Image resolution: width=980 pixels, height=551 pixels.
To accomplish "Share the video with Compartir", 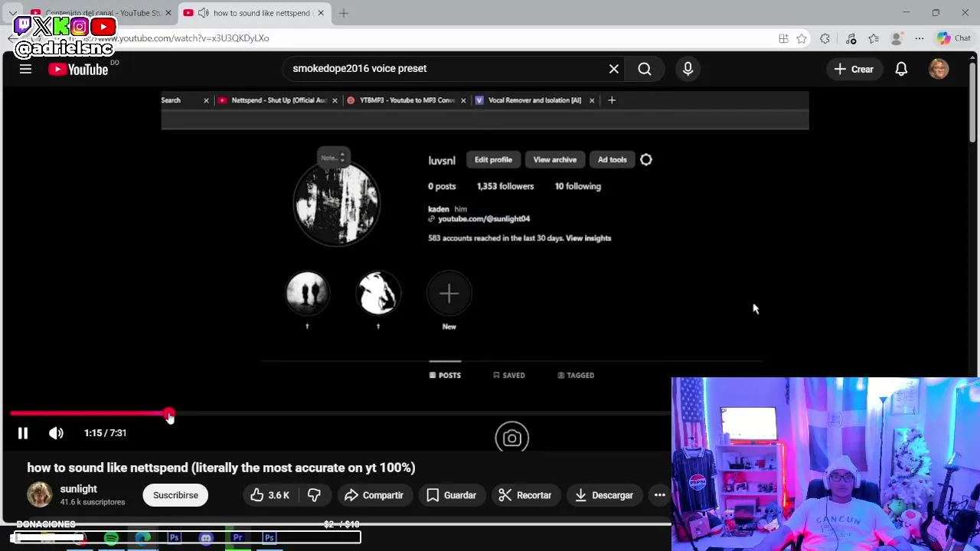I will point(374,495).
